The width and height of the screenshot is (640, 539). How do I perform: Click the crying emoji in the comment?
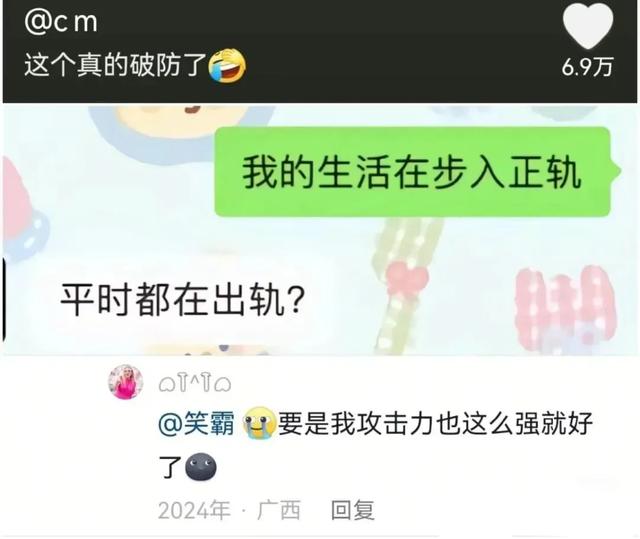[260, 423]
